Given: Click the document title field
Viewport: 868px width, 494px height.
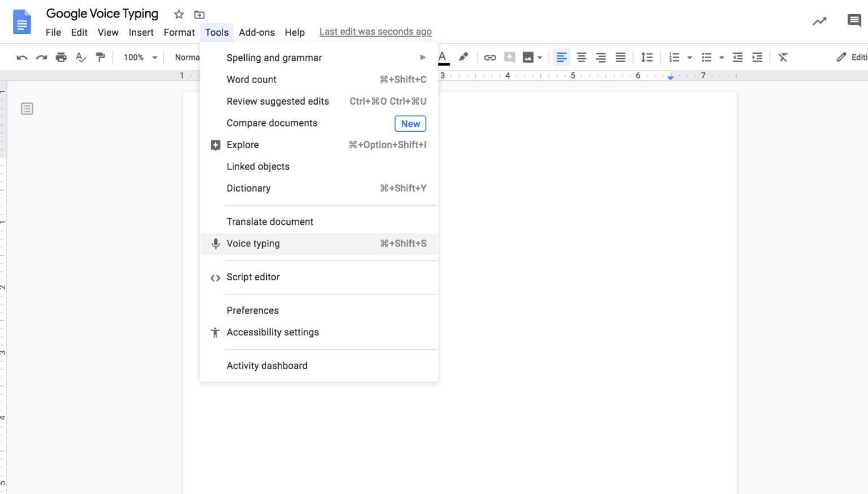Looking at the screenshot, I should [x=102, y=13].
